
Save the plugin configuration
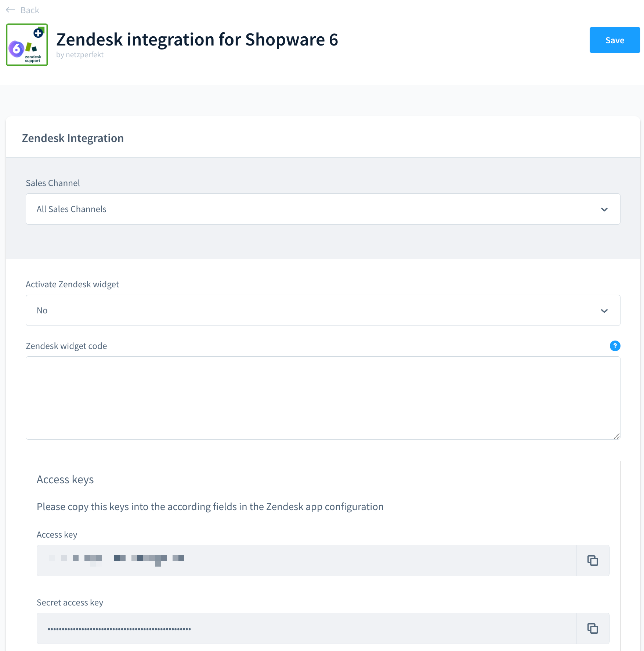coord(615,40)
